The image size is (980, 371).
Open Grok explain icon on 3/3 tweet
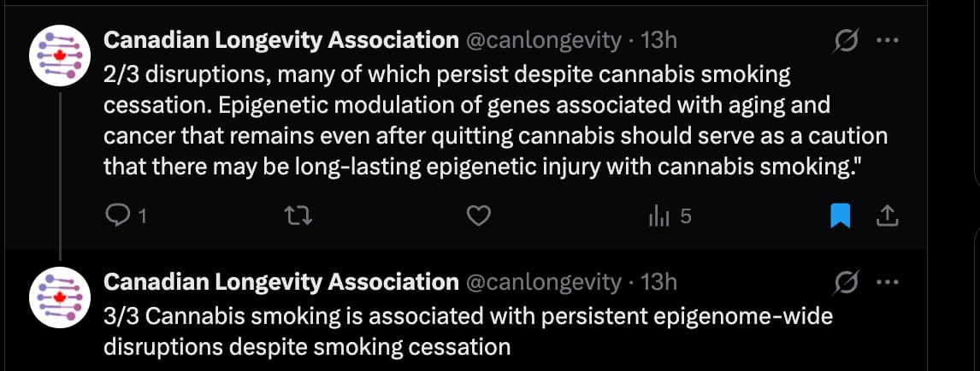pyautogui.click(x=847, y=282)
